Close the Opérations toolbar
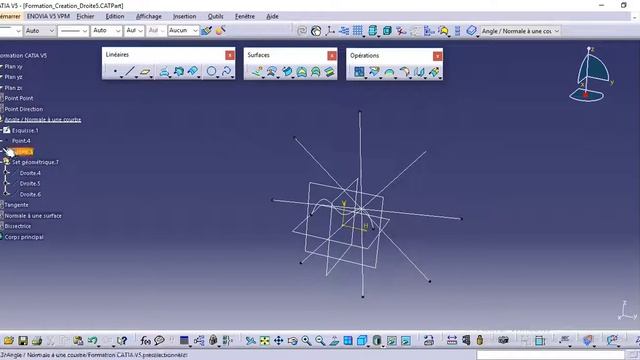Viewport: 640px width, 360px height. [x=437, y=56]
